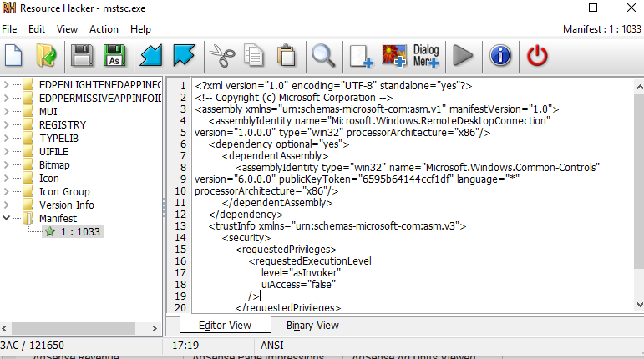Click the requestedExecutionLevel line
644x359 pixels.
310,261
